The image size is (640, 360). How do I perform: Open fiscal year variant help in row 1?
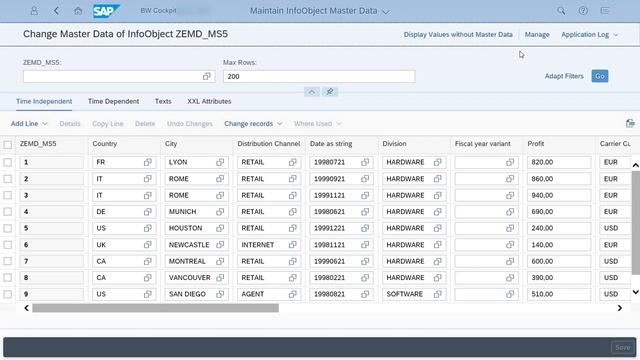tap(510, 162)
